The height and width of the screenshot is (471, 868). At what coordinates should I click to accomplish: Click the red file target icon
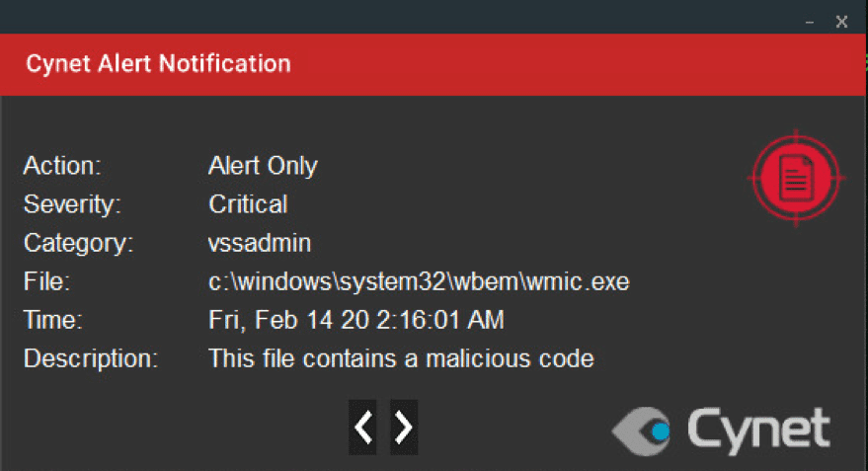(796, 178)
